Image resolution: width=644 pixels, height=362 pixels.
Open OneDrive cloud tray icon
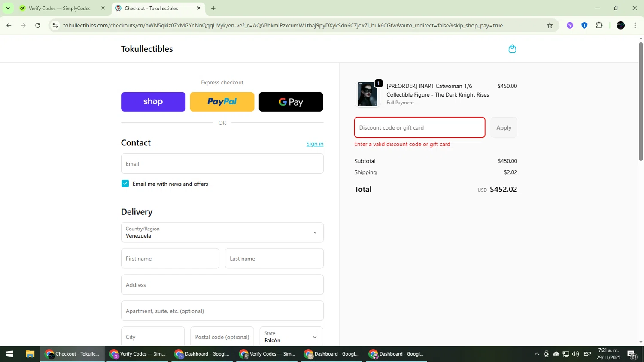coord(556,354)
